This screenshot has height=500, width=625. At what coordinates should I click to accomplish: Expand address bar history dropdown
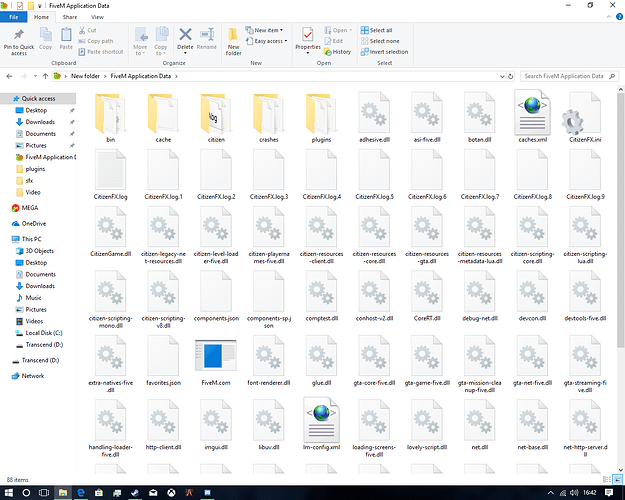point(502,76)
